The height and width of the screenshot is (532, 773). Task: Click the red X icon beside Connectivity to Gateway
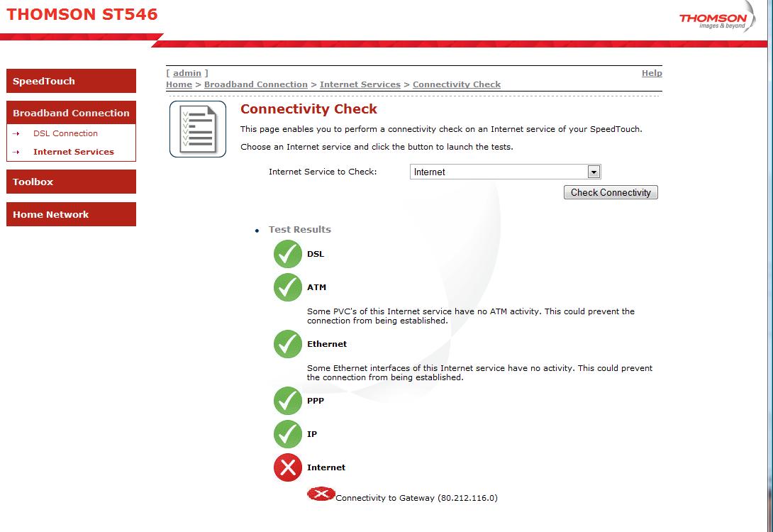point(321,494)
